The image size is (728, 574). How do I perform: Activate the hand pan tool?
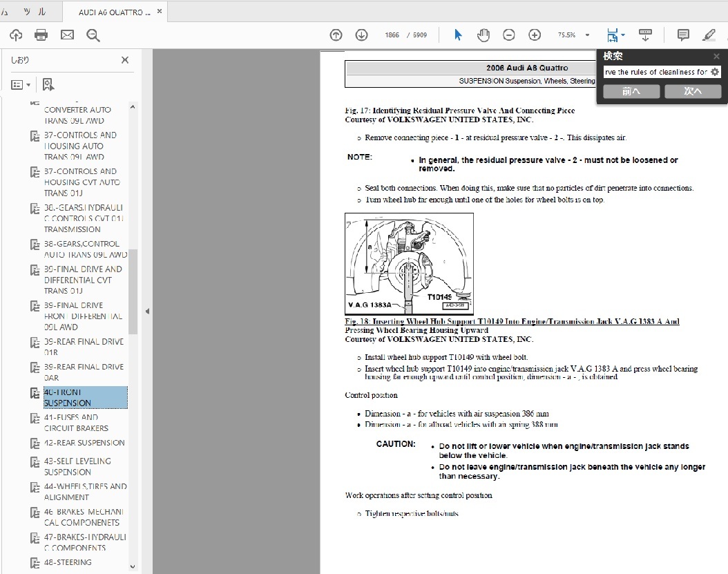click(x=483, y=35)
